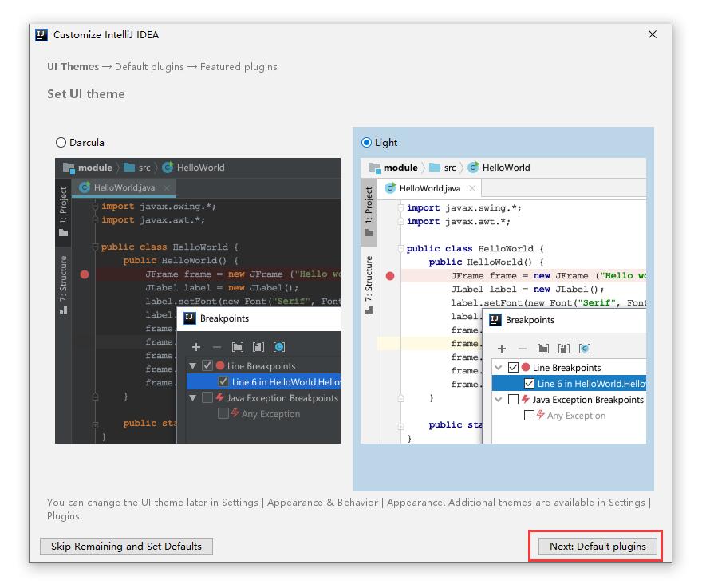Viewport: 706px width, 588px height.
Task: Toggle Line Breakpoints checkbox in Darcula preview
Action: 207,365
